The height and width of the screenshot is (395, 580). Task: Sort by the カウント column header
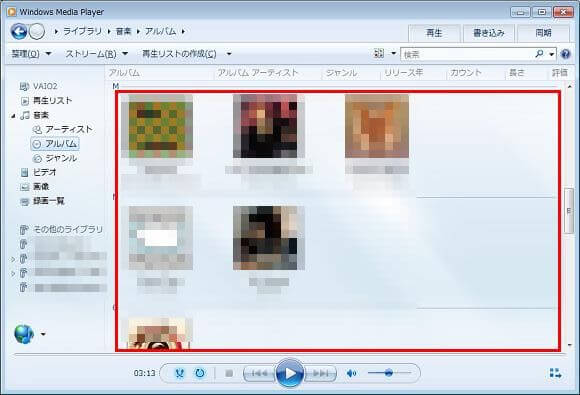[466, 73]
